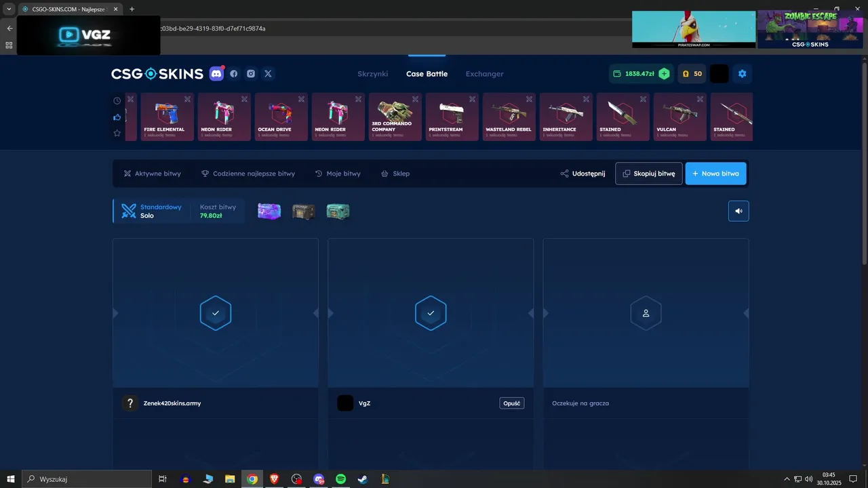Click the VgZ player name
Screen dimensions: 868x488
click(364, 403)
